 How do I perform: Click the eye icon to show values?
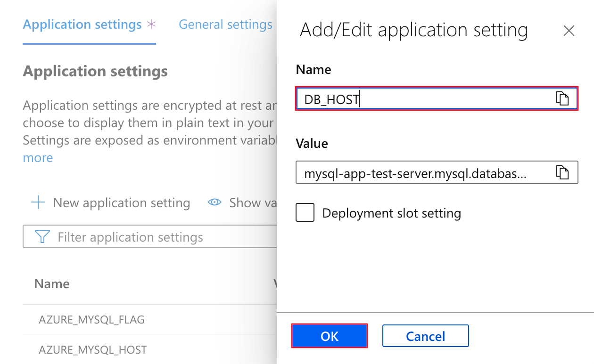(x=215, y=203)
